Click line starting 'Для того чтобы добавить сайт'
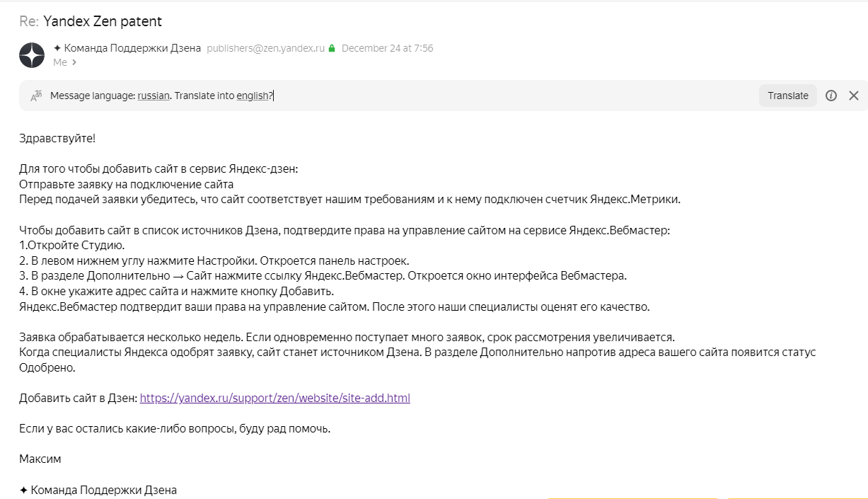 [159, 168]
